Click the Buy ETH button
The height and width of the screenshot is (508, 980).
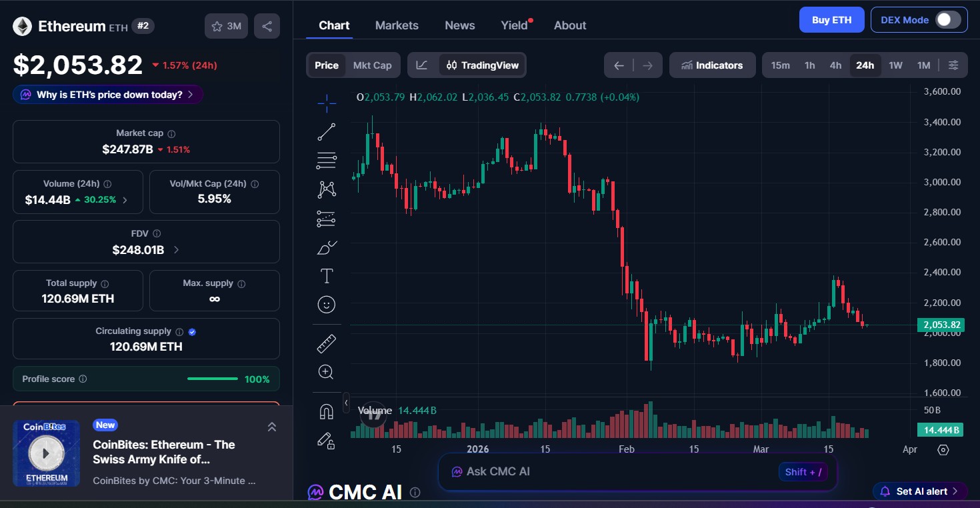[x=831, y=19]
